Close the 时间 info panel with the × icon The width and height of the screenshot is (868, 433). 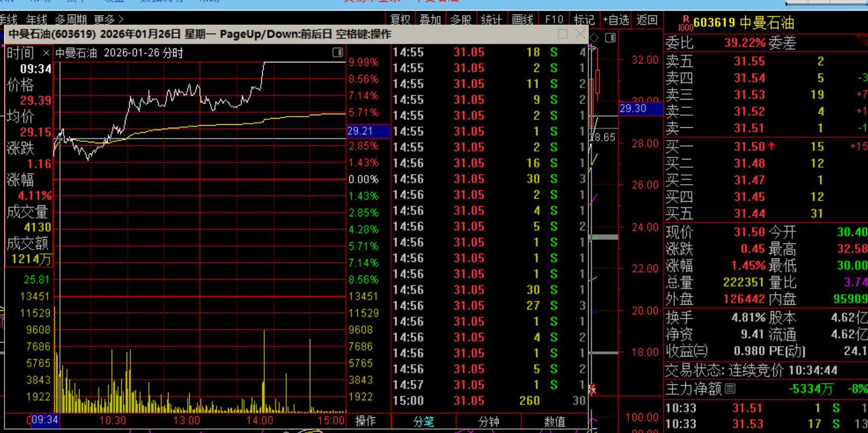click(x=46, y=53)
